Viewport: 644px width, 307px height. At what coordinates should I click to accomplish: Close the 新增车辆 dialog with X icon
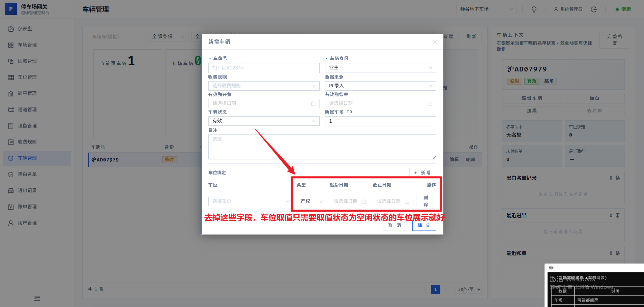tap(435, 42)
